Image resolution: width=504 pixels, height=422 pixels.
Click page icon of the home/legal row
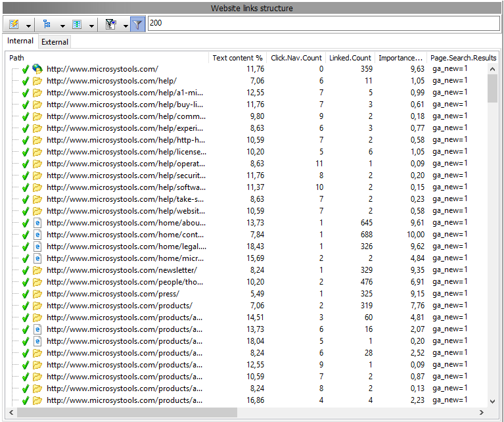click(37, 246)
